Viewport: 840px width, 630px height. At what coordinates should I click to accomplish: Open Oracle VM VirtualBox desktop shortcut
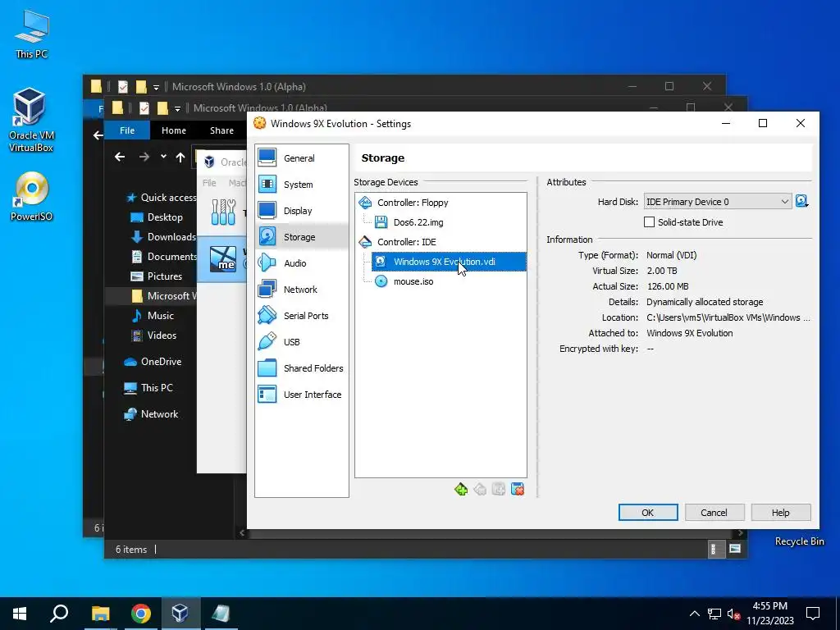click(x=30, y=120)
